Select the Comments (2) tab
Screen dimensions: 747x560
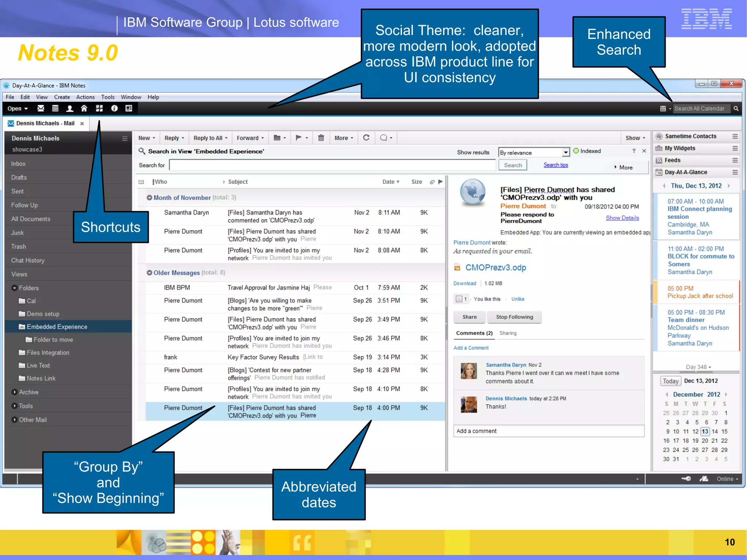[474, 333]
